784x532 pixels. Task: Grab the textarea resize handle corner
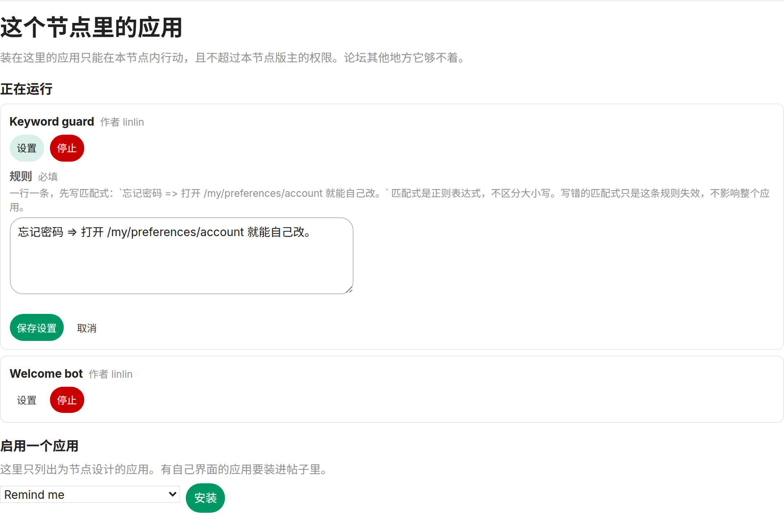[349, 290]
